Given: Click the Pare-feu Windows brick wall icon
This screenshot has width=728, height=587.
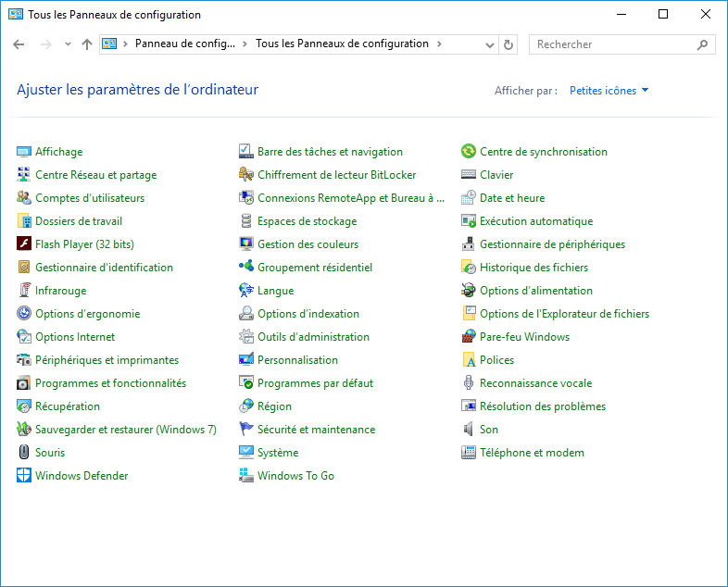Looking at the screenshot, I should 470,337.
